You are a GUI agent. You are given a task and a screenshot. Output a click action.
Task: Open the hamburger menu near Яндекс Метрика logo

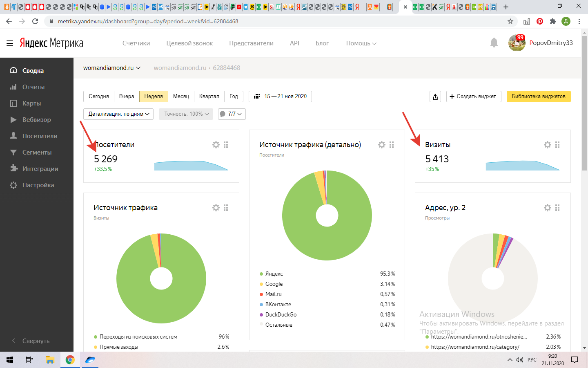tap(10, 43)
